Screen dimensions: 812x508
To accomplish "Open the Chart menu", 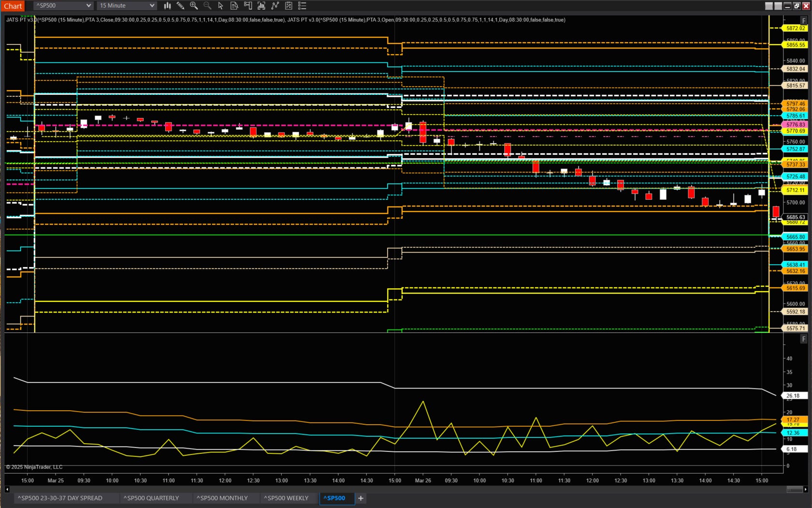I will (x=13, y=5).
